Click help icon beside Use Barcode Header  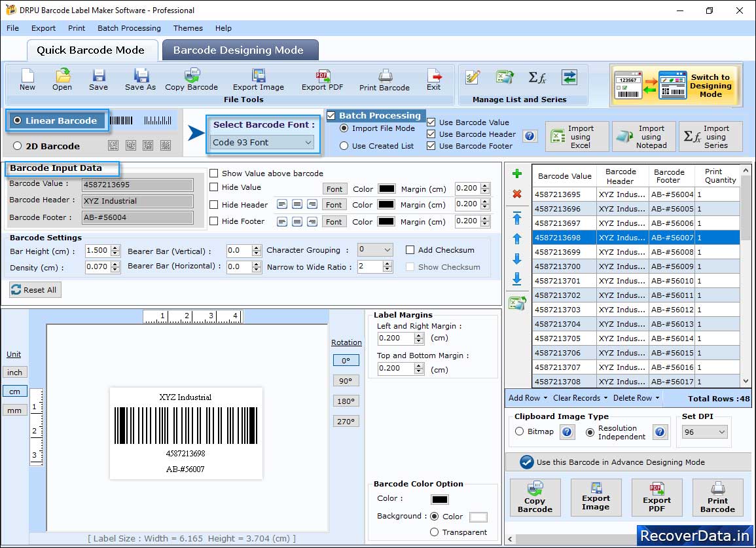[x=530, y=136]
